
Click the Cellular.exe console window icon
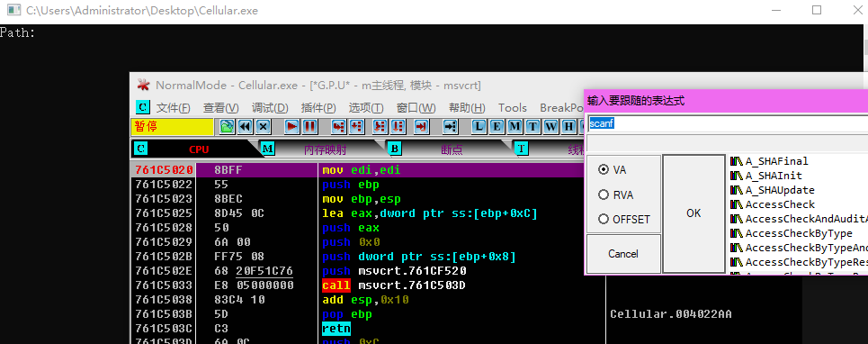pos(13,10)
